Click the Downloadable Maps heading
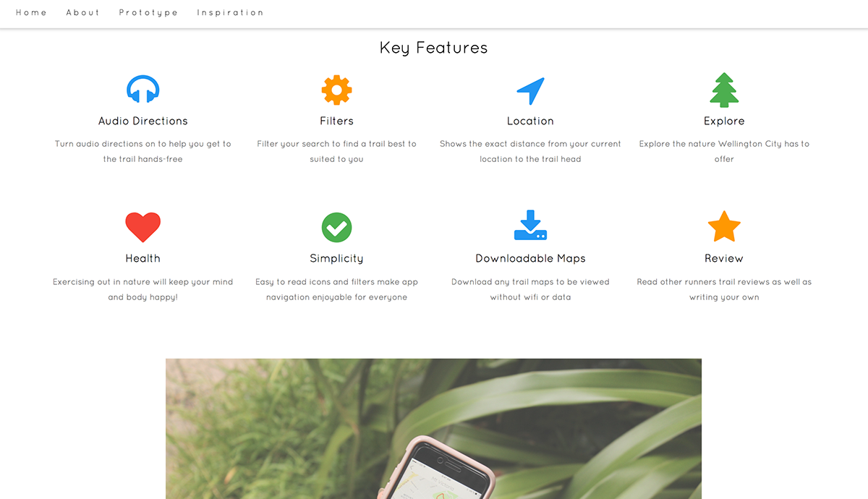868x499 pixels. [530, 258]
